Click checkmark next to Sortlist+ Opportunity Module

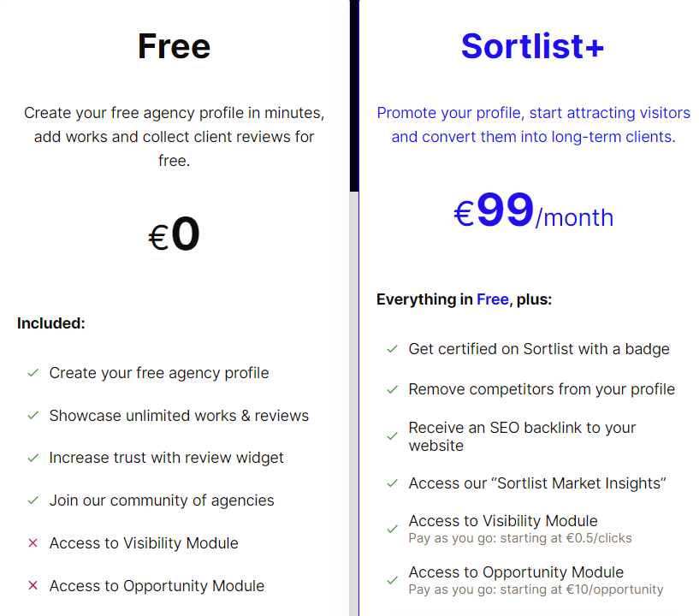393,580
